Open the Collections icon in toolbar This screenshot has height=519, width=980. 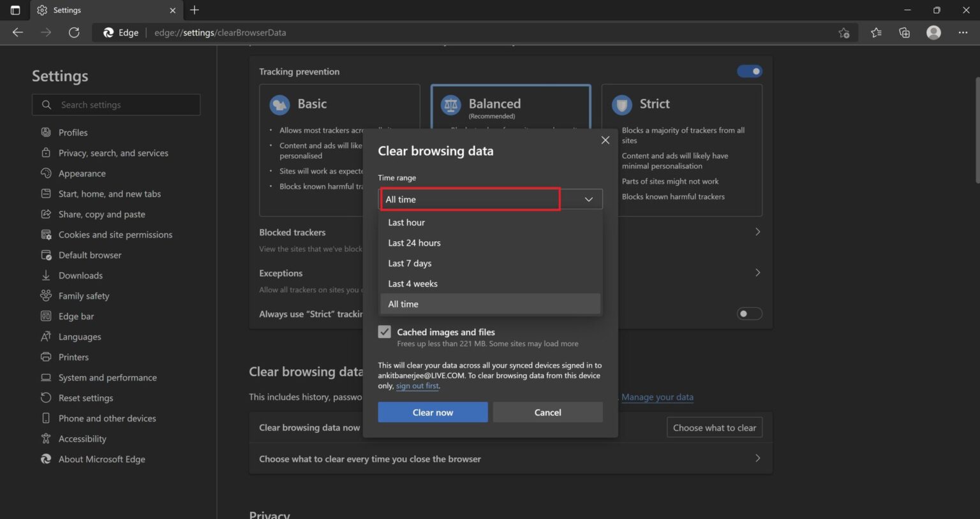pos(904,33)
